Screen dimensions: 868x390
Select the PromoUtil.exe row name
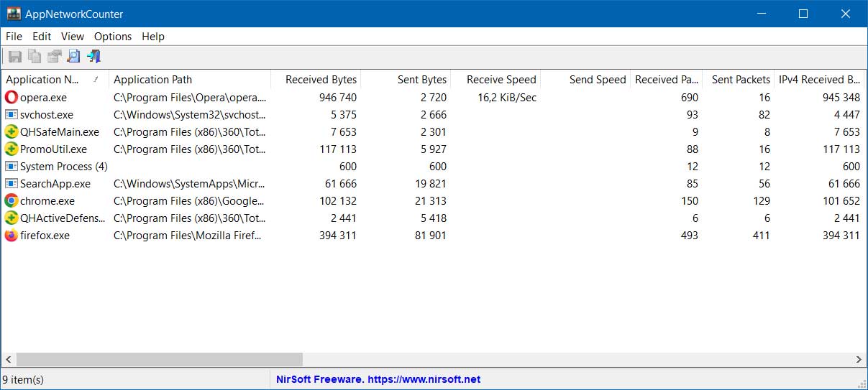click(53, 149)
